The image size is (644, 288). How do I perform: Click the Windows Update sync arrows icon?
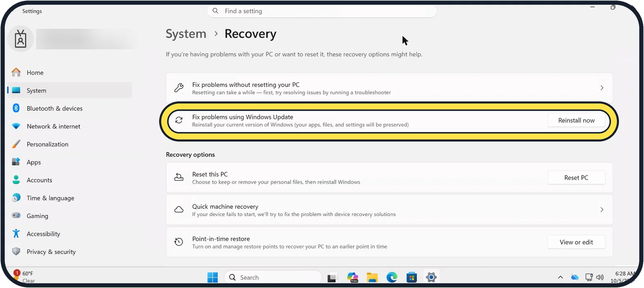coord(179,120)
